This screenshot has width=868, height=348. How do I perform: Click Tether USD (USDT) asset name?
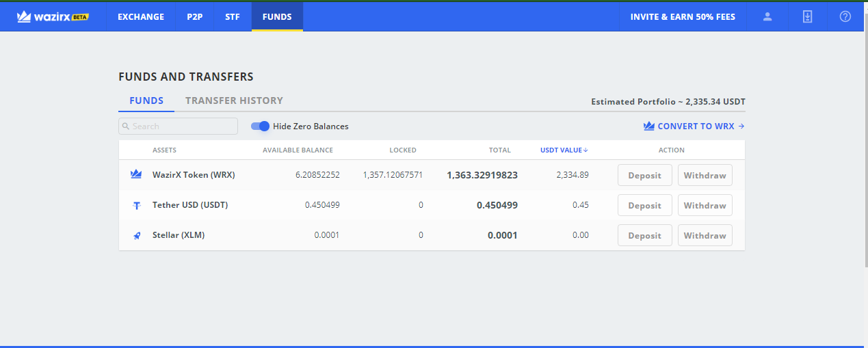190,205
